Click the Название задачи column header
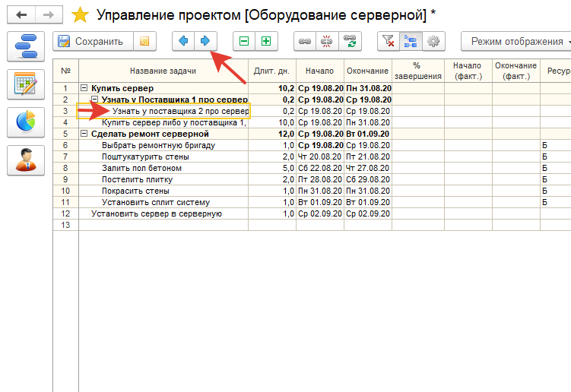 tap(163, 71)
